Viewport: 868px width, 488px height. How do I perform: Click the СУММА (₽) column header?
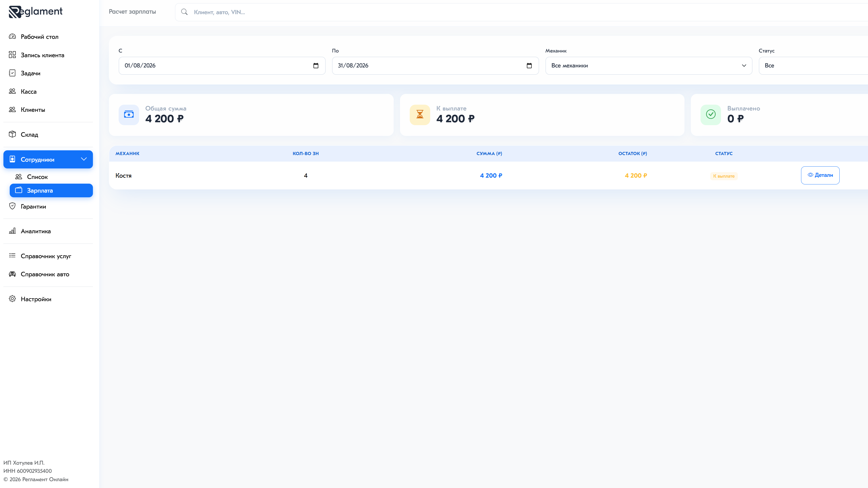tap(489, 153)
